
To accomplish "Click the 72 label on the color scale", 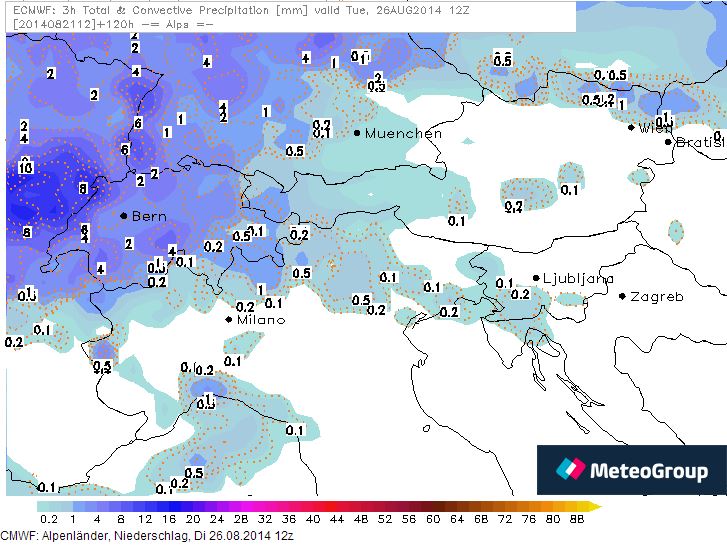I will coord(505,519).
